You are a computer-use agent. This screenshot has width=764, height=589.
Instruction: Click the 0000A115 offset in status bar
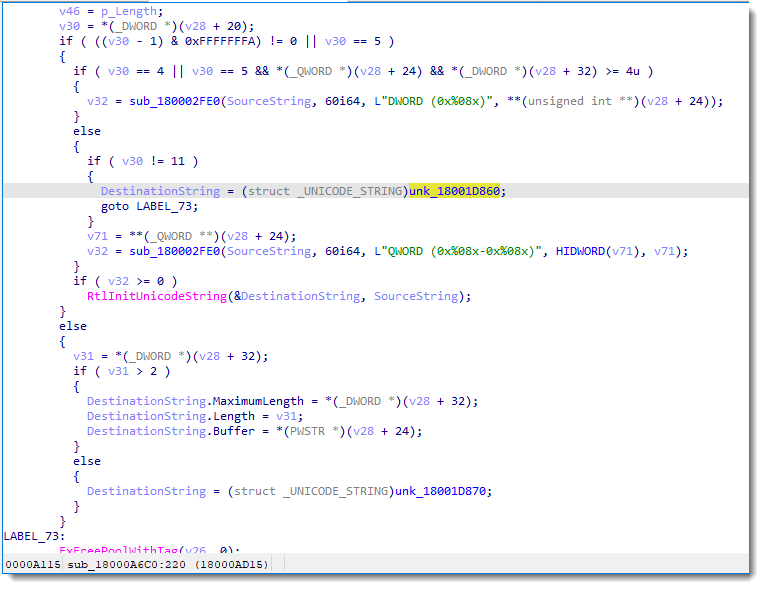pos(33,565)
